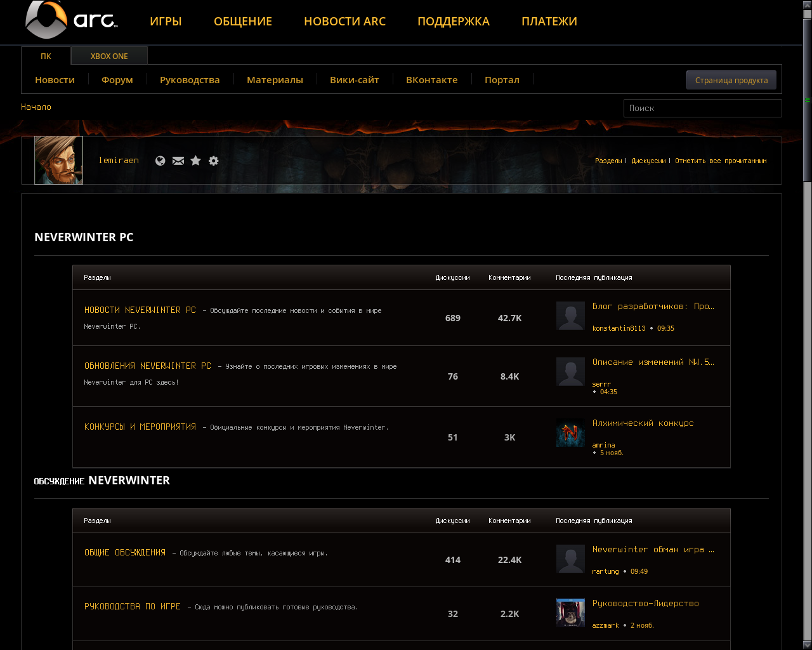Open the ПЛАТЕЖИ menu
Image resolution: width=812 pixels, height=650 pixels.
(x=549, y=22)
